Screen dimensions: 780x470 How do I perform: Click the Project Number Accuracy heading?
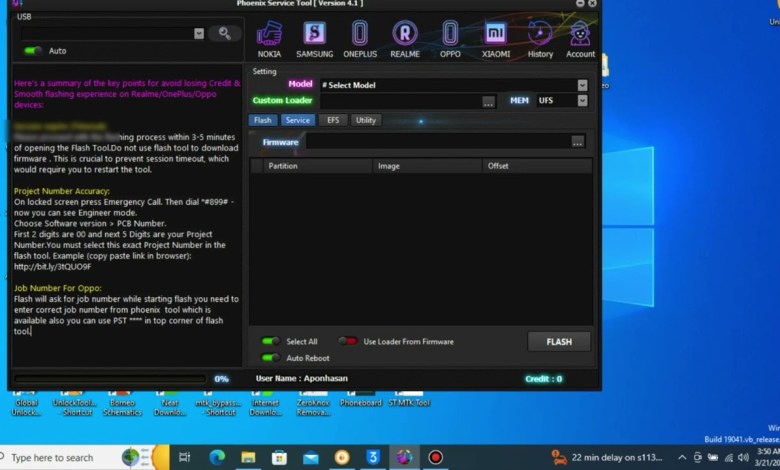point(62,191)
